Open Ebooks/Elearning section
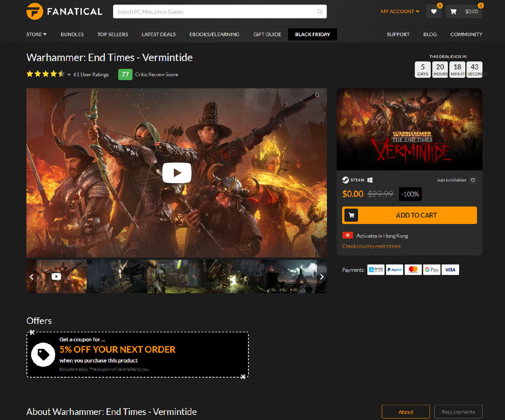The height and width of the screenshot is (420, 505). coord(215,34)
